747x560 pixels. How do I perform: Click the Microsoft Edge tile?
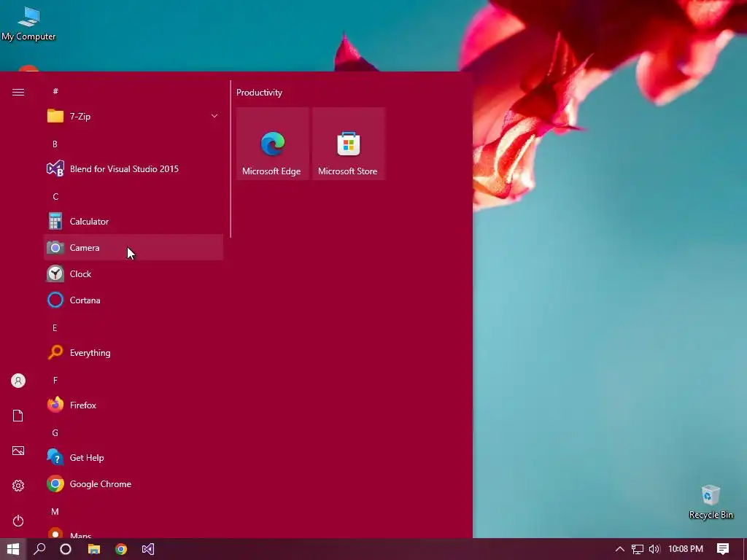tap(273, 144)
